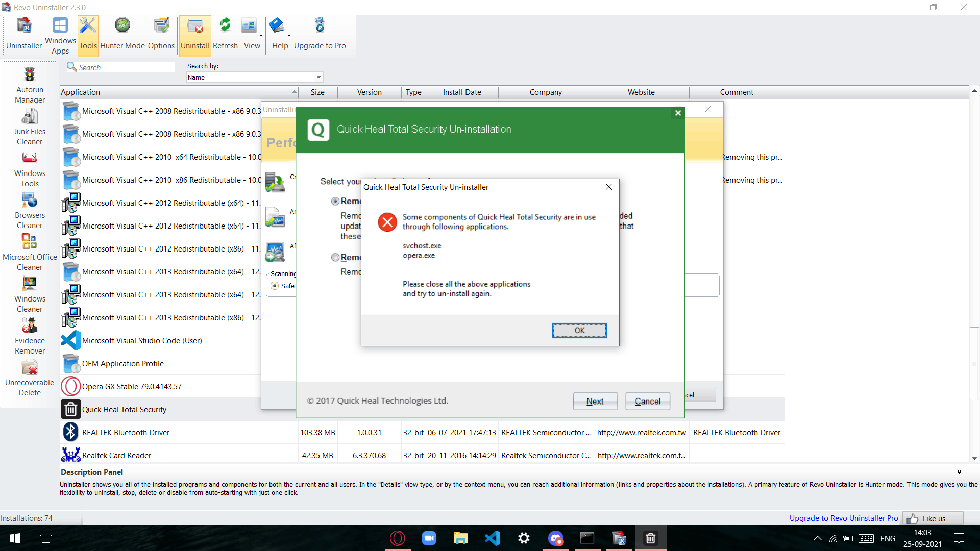Open the Windows Apps section
The height and width of the screenshot is (551, 980).
[60, 34]
